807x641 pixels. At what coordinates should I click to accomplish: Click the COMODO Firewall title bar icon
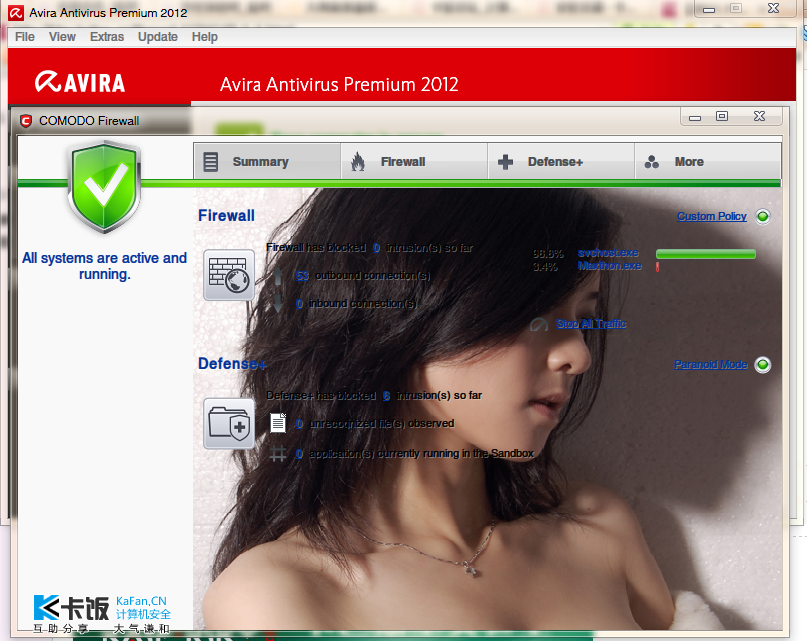(26, 121)
